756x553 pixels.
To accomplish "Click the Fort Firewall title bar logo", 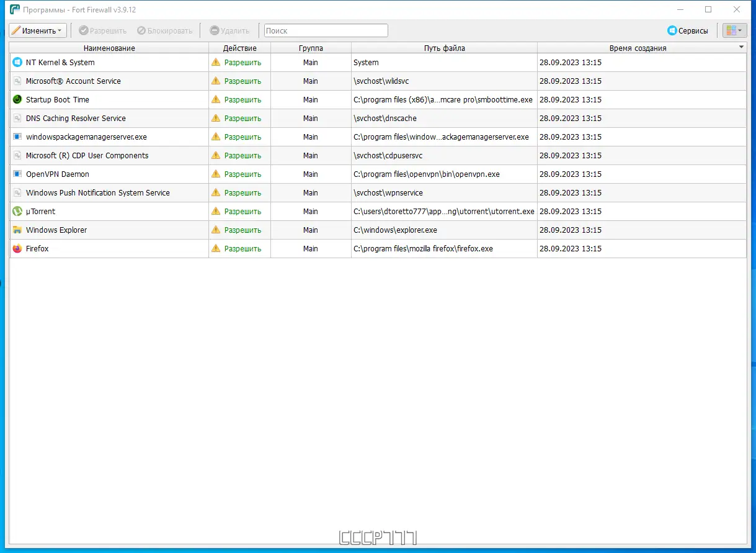I will 15,9.
